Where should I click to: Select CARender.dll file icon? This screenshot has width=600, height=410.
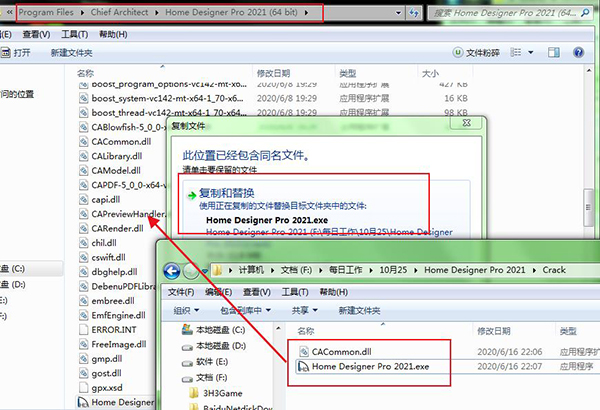[83, 229]
